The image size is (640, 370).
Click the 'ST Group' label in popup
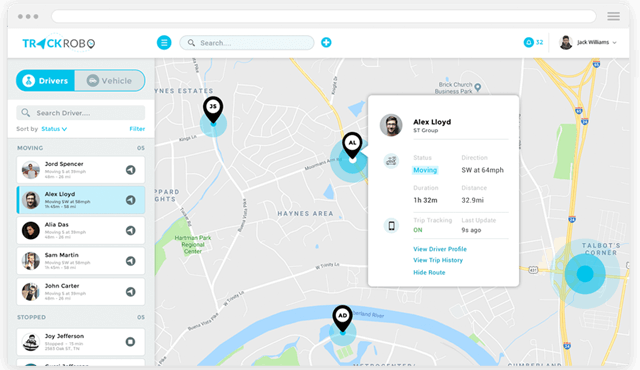[425, 131]
